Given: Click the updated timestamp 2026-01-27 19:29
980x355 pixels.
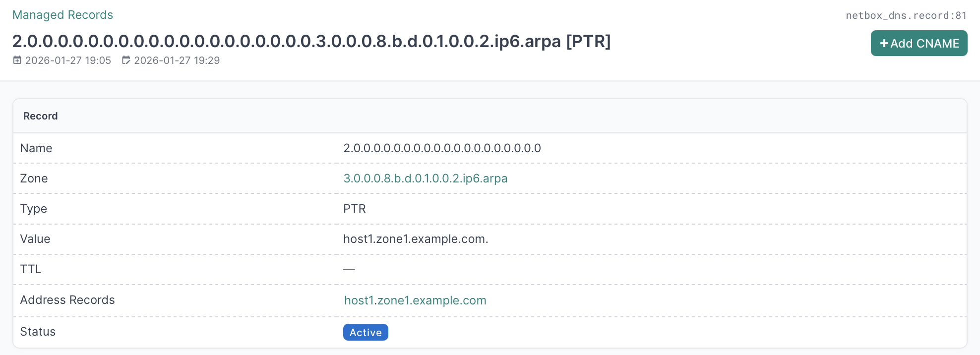Looking at the screenshot, I should (177, 60).
